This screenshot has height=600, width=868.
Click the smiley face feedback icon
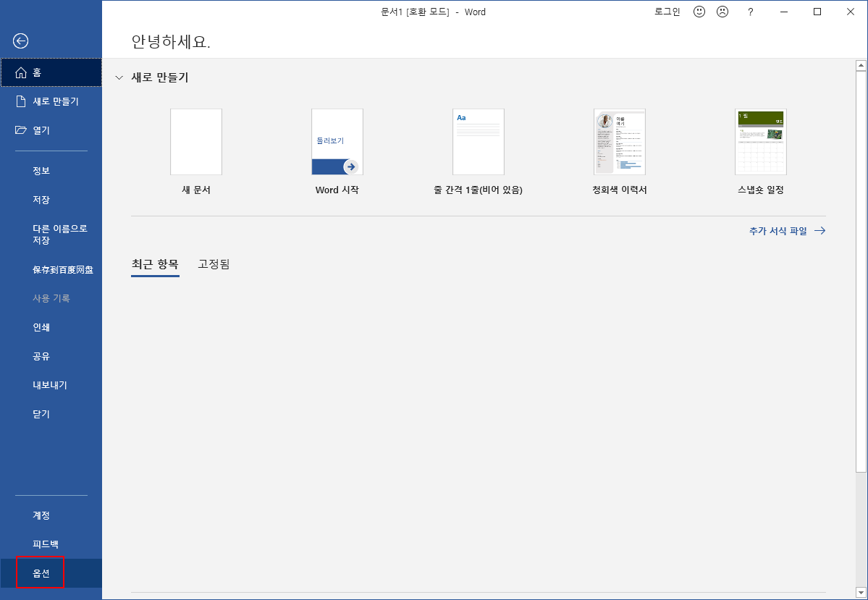tap(699, 12)
